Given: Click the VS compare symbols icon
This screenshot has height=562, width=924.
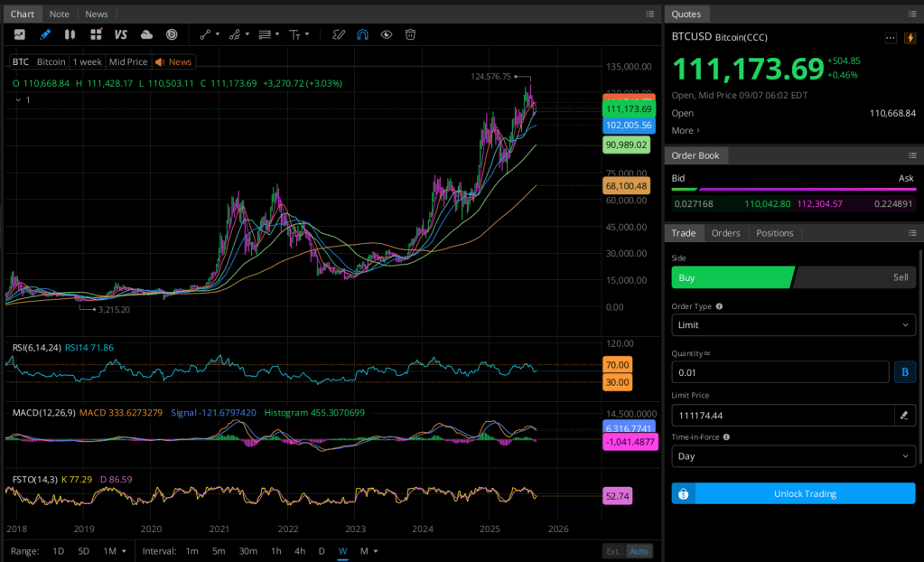Looking at the screenshot, I should click(x=121, y=34).
